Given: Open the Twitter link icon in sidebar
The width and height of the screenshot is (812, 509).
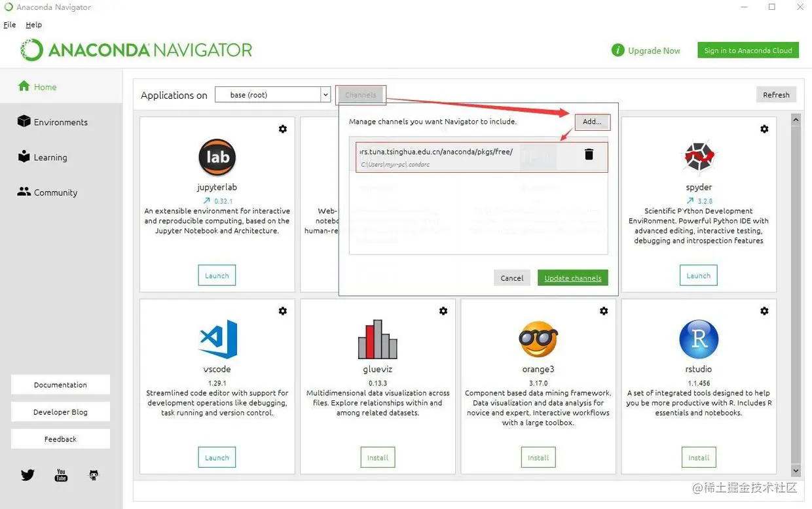Looking at the screenshot, I should point(28,475).
